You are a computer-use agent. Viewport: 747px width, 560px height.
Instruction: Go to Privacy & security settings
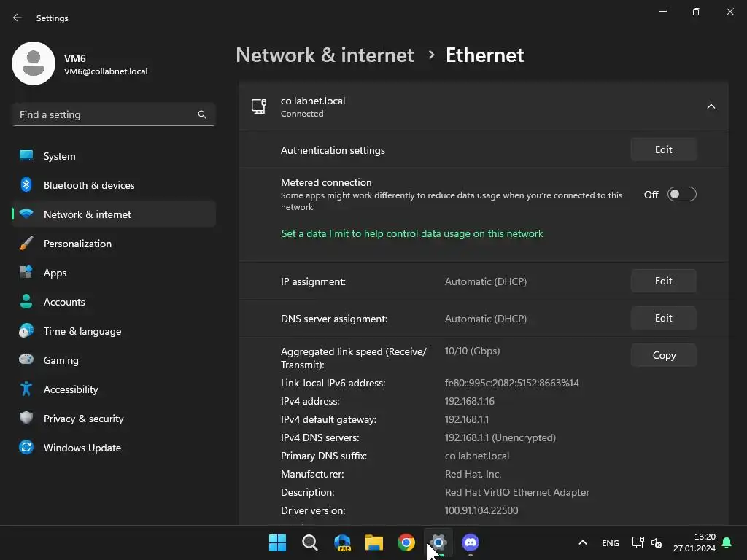point(83,419)
